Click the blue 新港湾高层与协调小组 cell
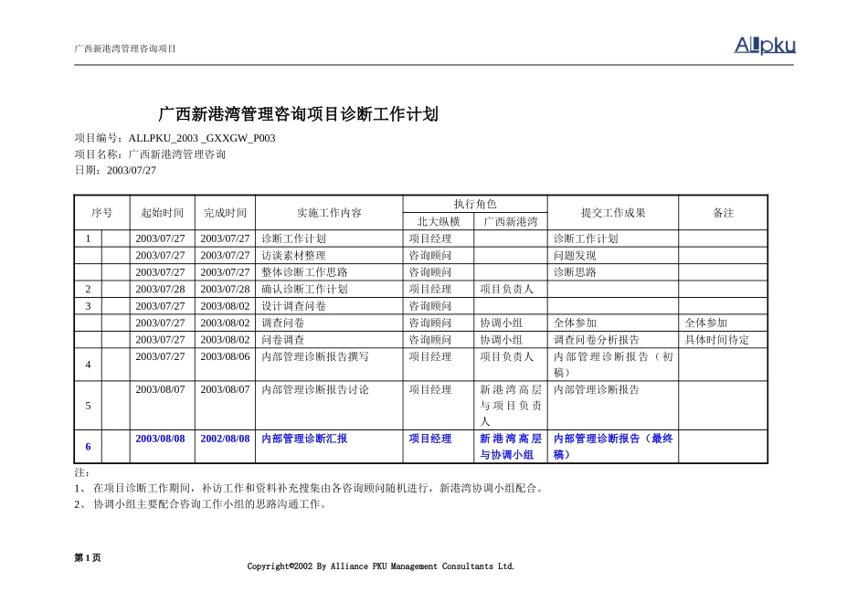The height and width of the screenshot is (614, 868). pyautogui.click(x=511, y=446)
